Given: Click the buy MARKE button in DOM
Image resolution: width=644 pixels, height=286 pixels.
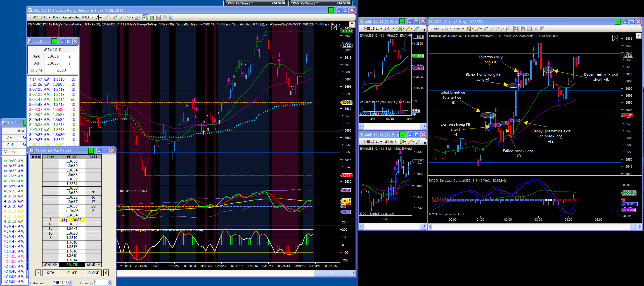Looking at the screenshot, I should click(51, 264).
